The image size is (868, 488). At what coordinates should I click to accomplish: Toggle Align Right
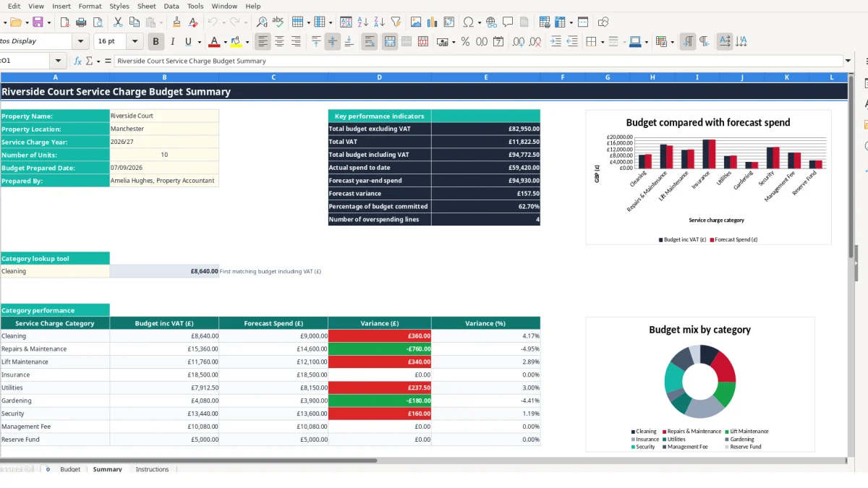click(x=296, y=42)
